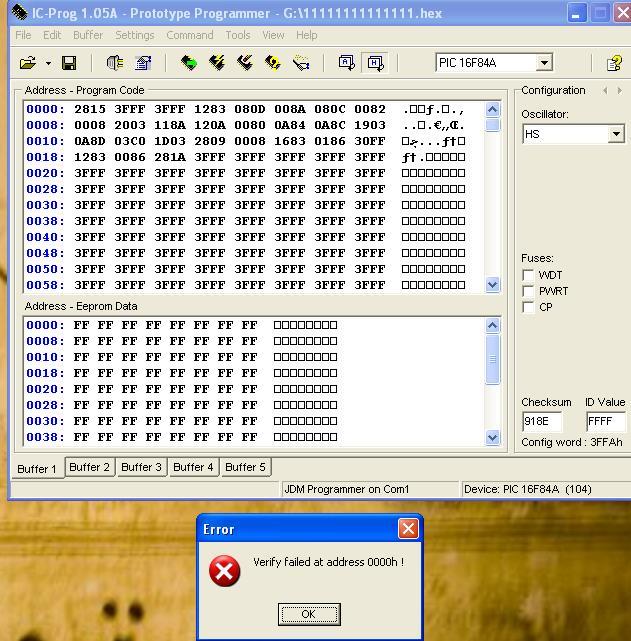The image size is (631, 641).
Task: Click the Verify failed error message text
Action: pos(329,562)
